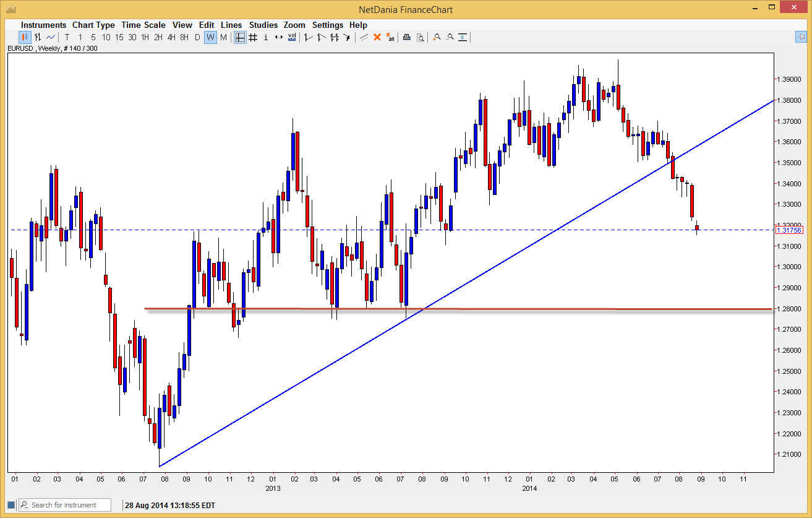Select the 1H timeframe button
The image size is (812, 518).
145,37
